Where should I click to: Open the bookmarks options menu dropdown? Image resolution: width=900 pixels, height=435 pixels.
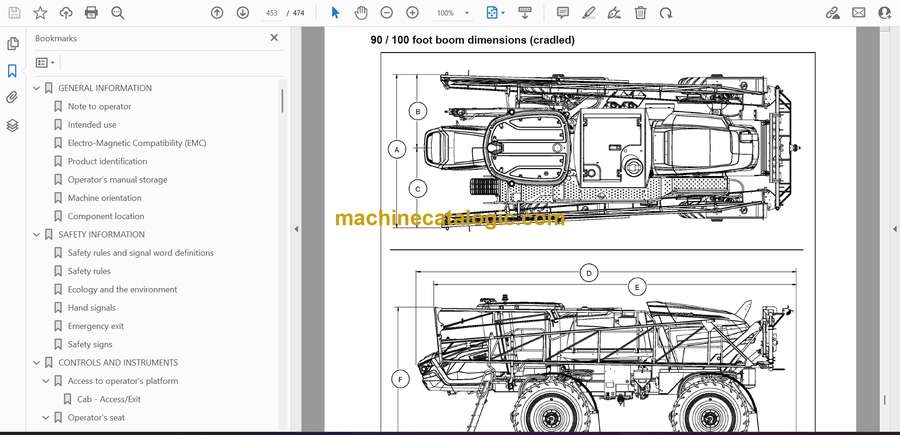[45, 62]
